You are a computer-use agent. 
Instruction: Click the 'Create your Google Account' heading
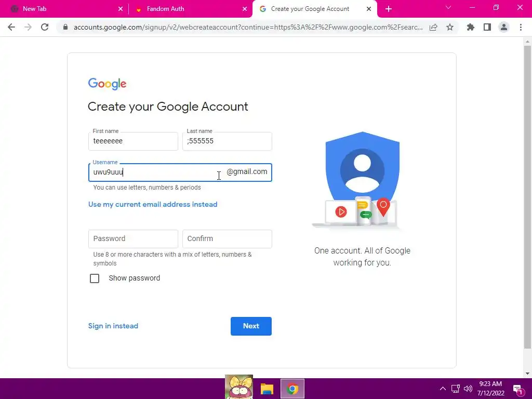168,107
